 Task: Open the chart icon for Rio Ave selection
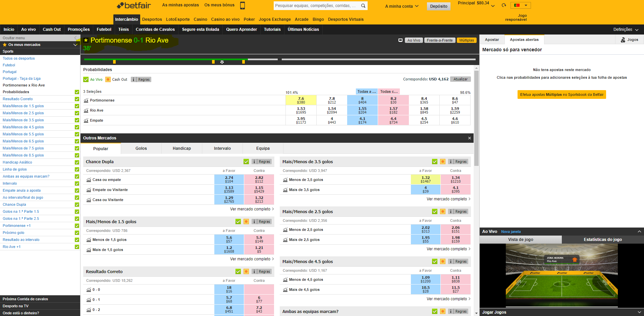86,110
